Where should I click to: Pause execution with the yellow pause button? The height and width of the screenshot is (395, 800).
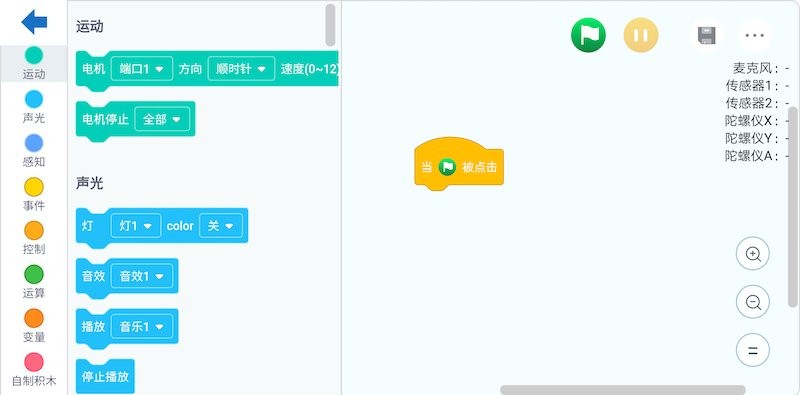point(641,35)
